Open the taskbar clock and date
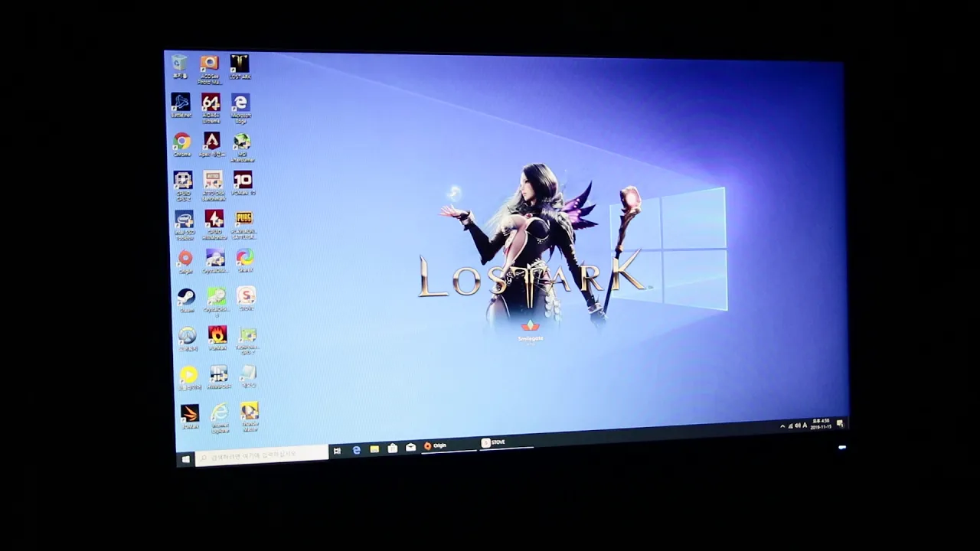Image resolution: width=980 pixels, height=551 pixels. point(822,424)
